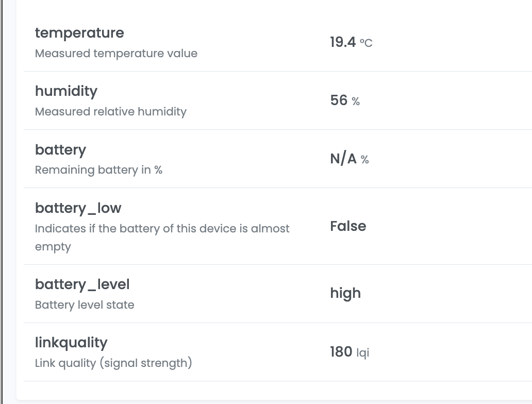
Task: Click the N/A % battery value
Action: click(x=350, y=159)
